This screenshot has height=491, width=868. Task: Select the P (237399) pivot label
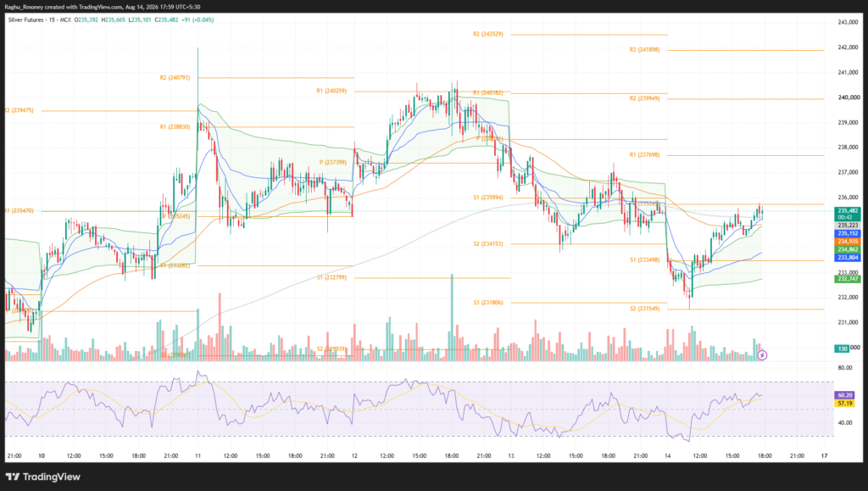coord(332,163)
